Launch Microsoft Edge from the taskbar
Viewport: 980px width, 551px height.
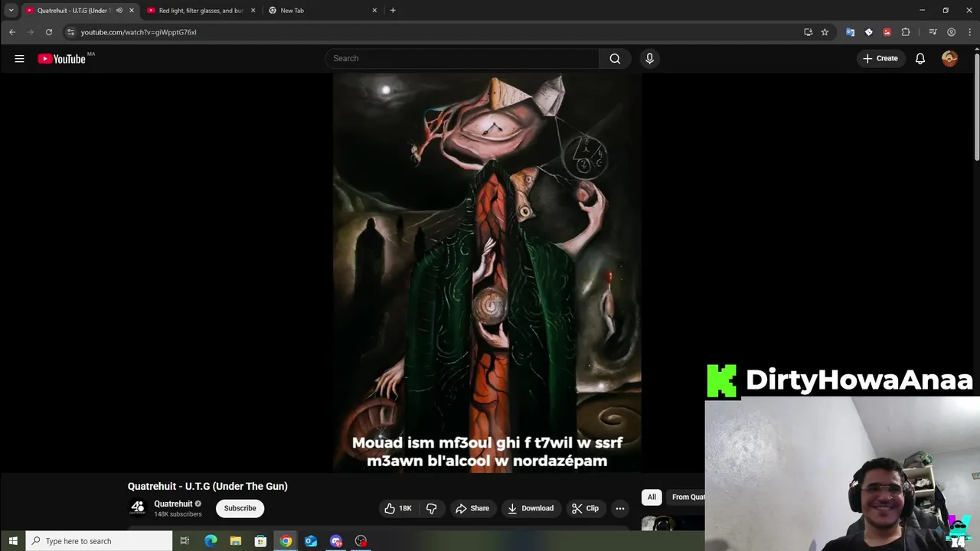click(x=211, y=541)
